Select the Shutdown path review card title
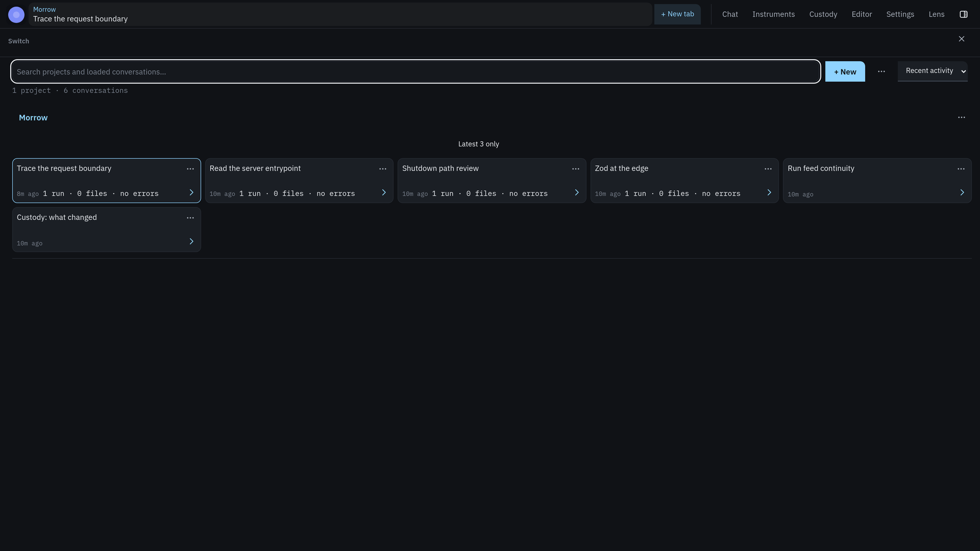980x551 pixels. click(440, 168)
